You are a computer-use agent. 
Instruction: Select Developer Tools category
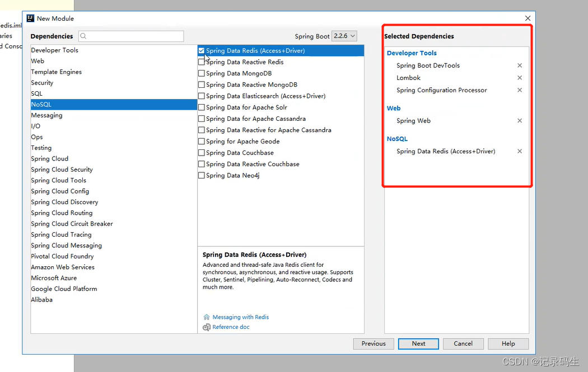(114, 50)
